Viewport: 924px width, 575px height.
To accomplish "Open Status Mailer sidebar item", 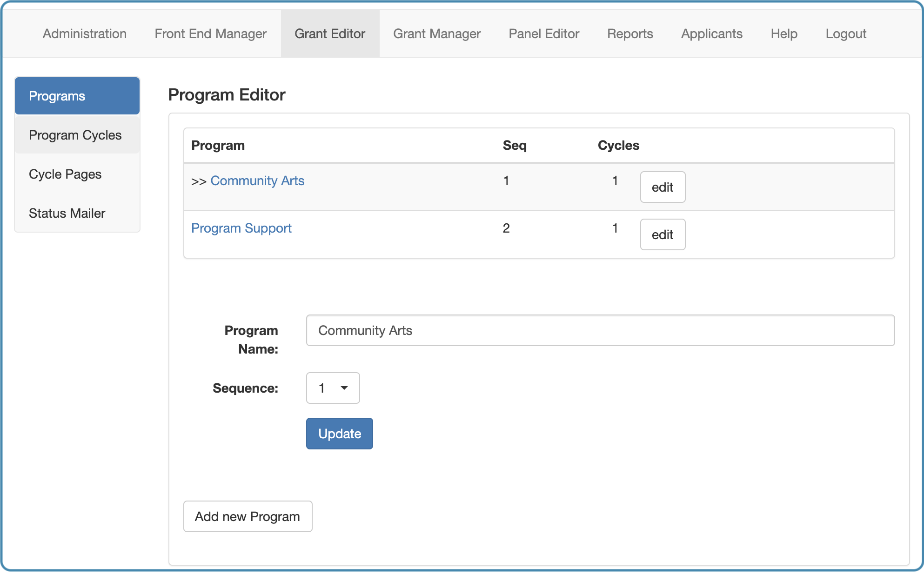I will pyautogui.click(x=77, y=214).
